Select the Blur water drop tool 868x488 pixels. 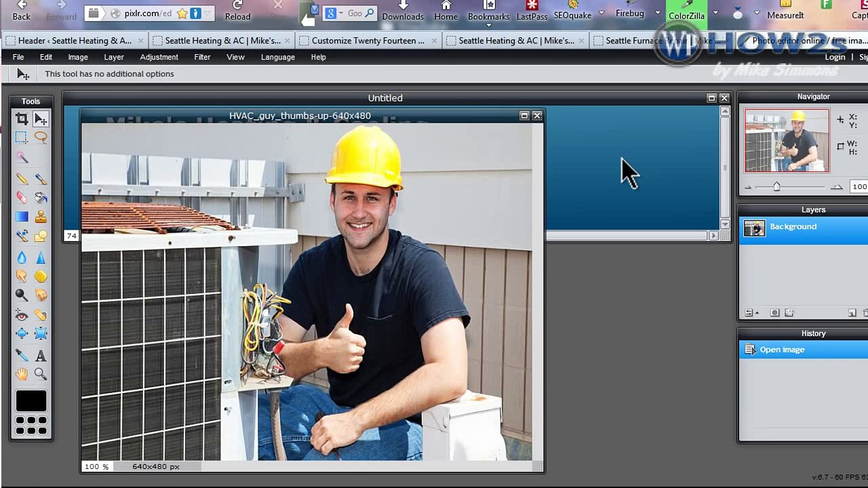pyautogui.click(x=22, y=258)
